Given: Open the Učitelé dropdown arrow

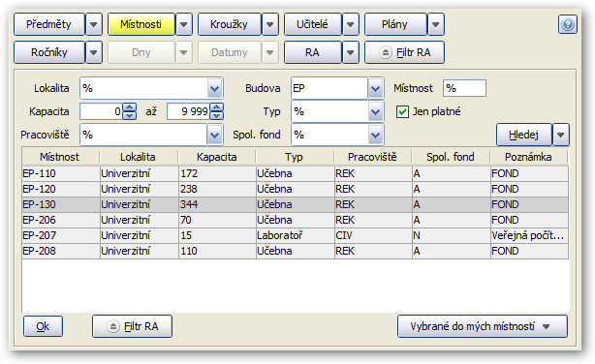Looking at the screenshot, I should [x=351, y=24].
